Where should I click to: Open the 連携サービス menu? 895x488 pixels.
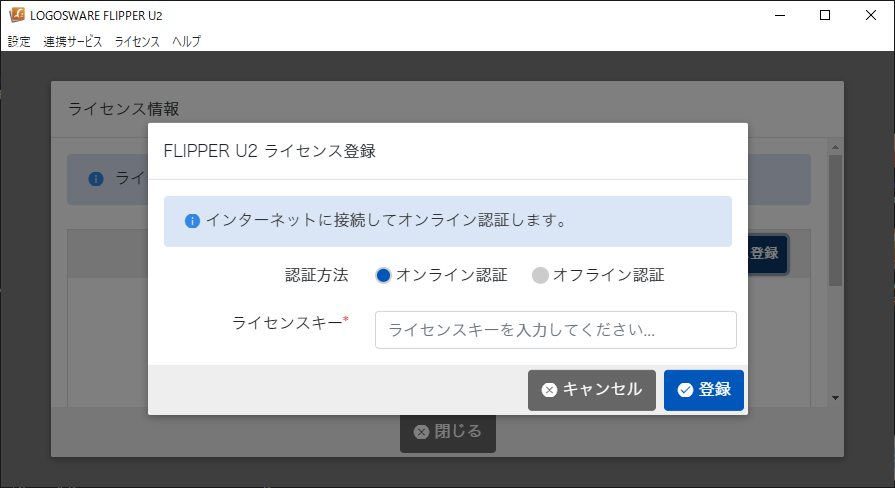[x=72, y=42]
